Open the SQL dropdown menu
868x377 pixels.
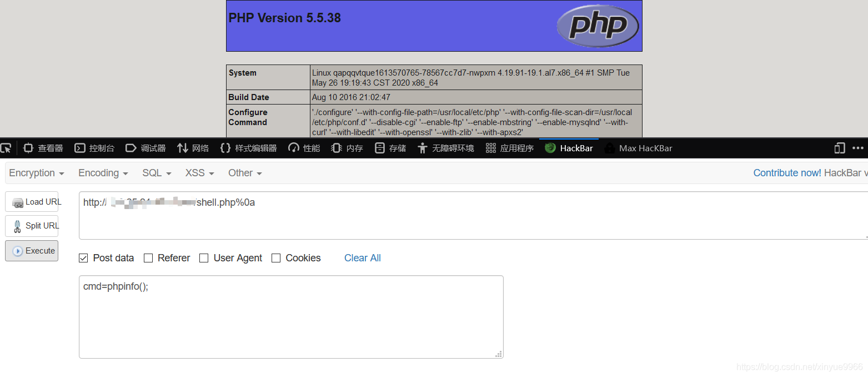pyautogui.click(x=157, y=173)
